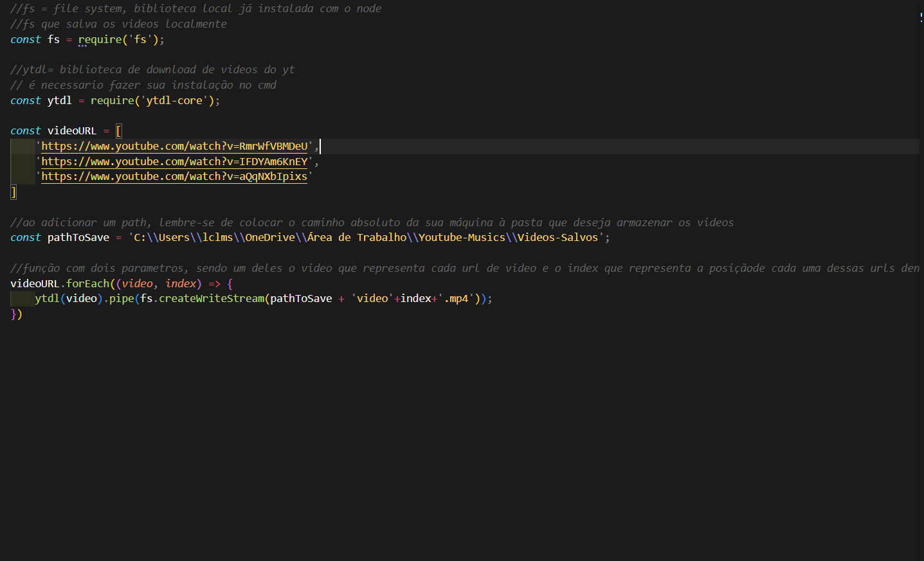Click the pathToSave string value 'C:\\Users\\lclms...'
924x561 pixels.
click(x=366, y=238)
